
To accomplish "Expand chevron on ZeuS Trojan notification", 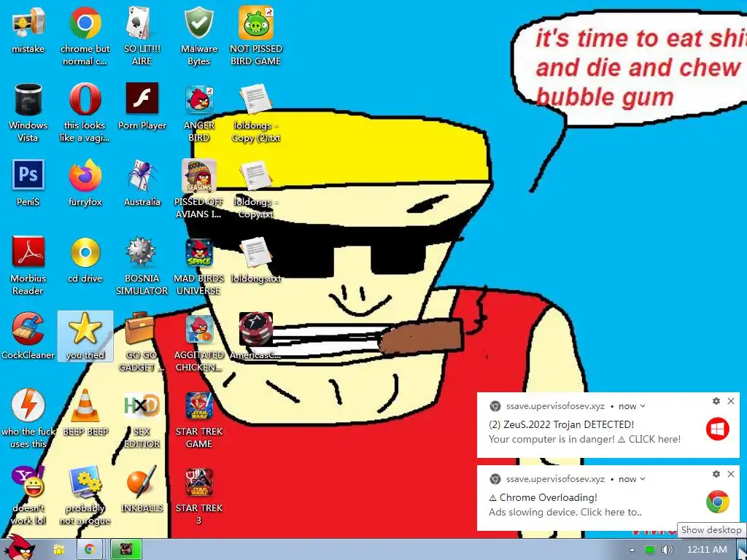I will pos(642,406).
